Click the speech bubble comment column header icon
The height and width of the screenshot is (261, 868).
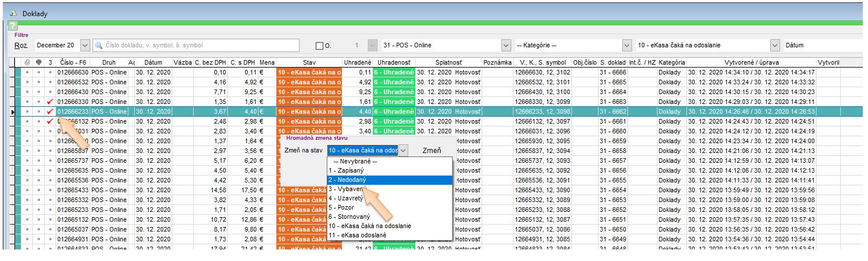[39, 62]
